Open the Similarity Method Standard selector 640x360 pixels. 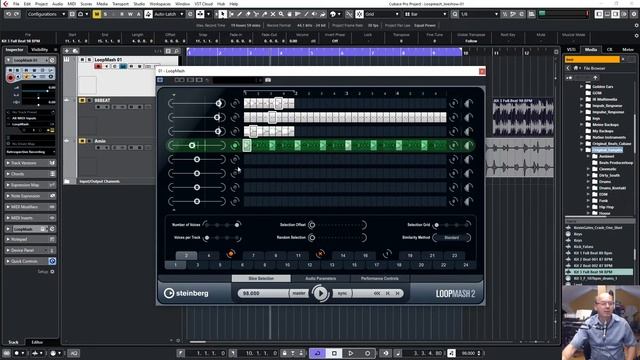point(451,238)
